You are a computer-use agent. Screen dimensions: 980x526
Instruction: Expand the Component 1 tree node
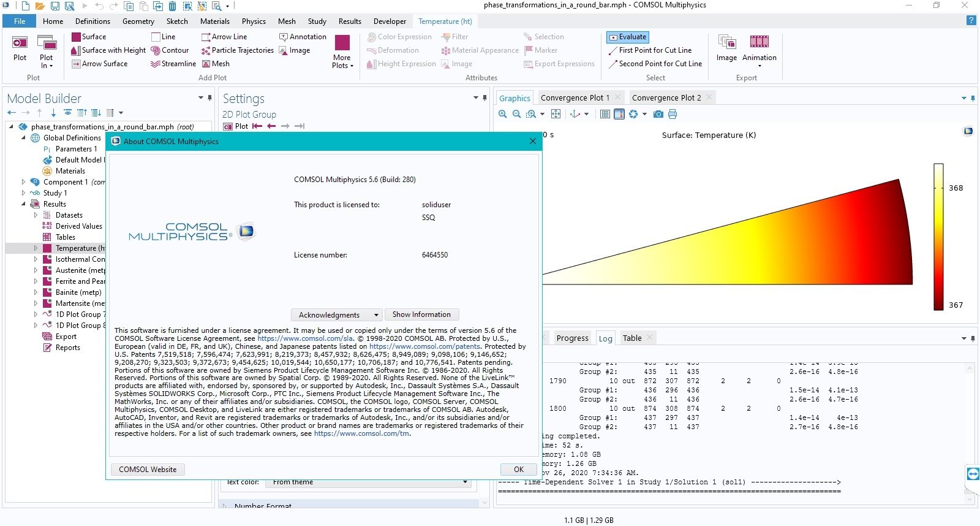pyautogui.click(x=23, y=182)
